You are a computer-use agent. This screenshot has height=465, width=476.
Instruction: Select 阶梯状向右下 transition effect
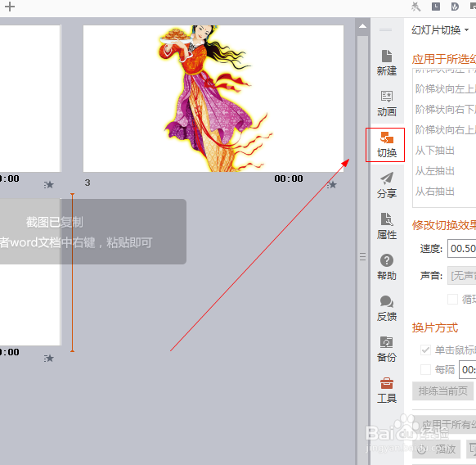pos(445,110)
